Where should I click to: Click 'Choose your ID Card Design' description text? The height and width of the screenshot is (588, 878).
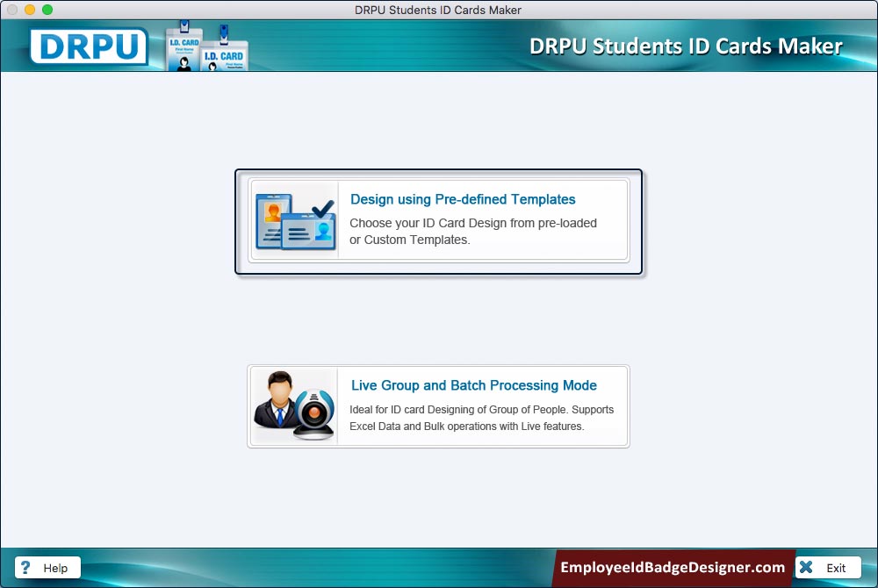click(473, 231)
